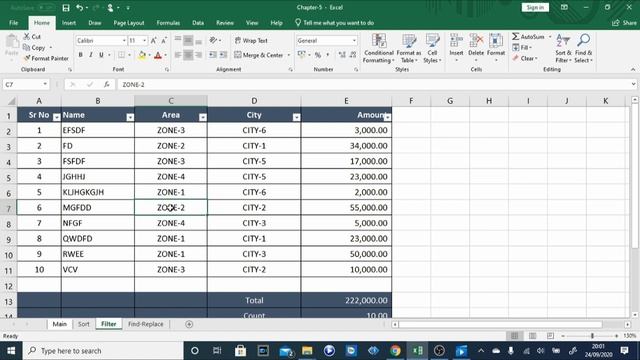Image resolution: width=640 pixels, height=360 pixels.
Task: Click the Percent Style icon
Action: tap(318, 55)
